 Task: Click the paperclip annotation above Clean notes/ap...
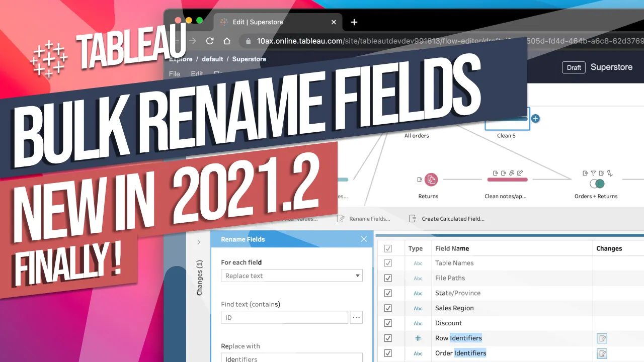pyautogui.click(x=512, y=173)
